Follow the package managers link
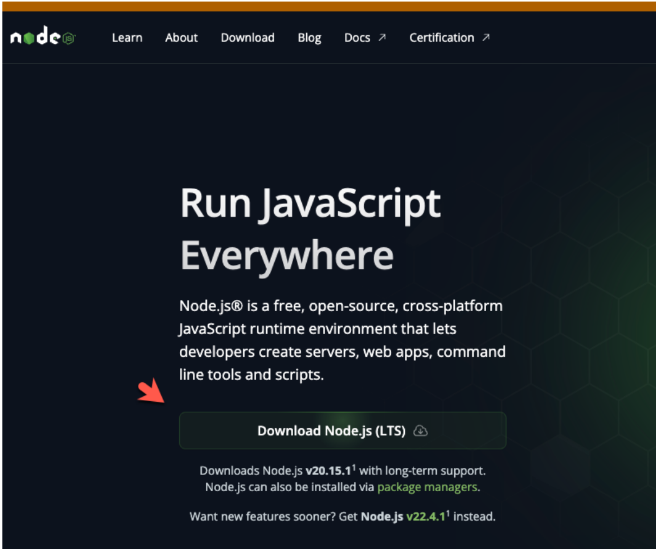Viewport: 656px width, 549px height. point(427,487)
